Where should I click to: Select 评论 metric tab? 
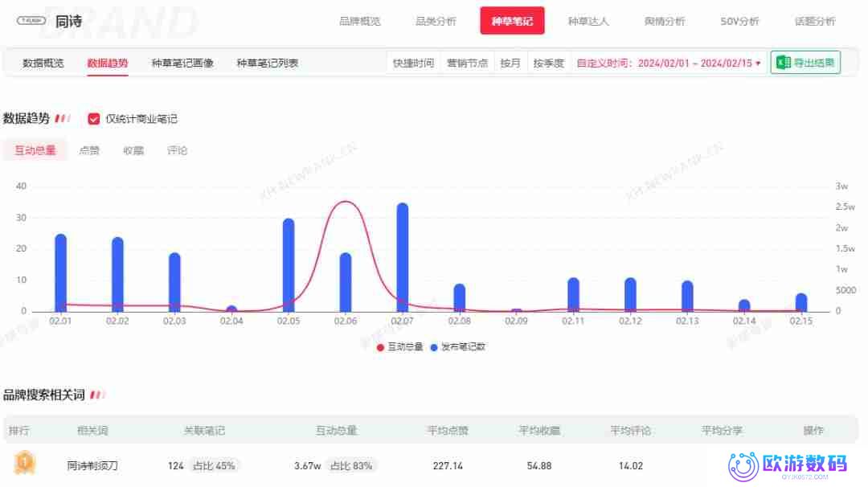pos(177,150)
